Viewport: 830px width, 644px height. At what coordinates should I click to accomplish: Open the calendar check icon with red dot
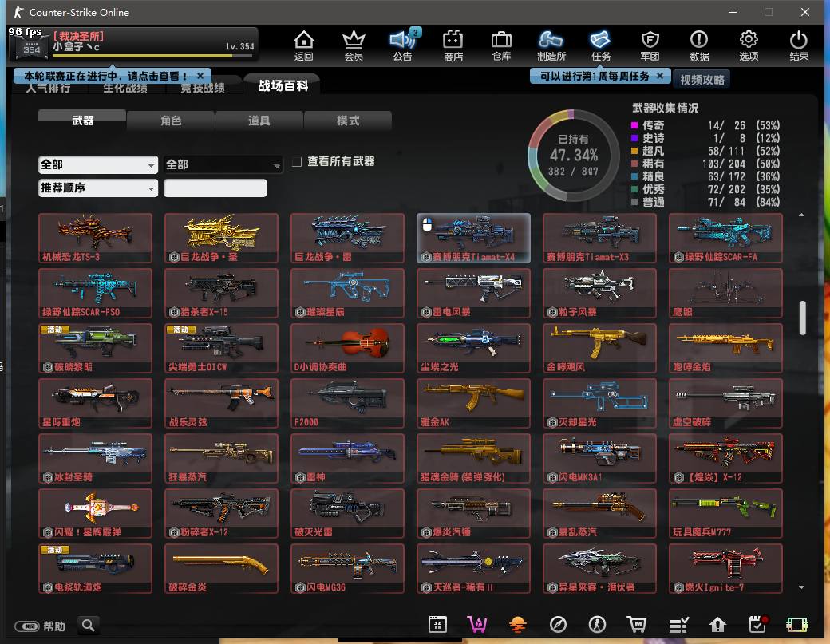[x=758, y=624]
